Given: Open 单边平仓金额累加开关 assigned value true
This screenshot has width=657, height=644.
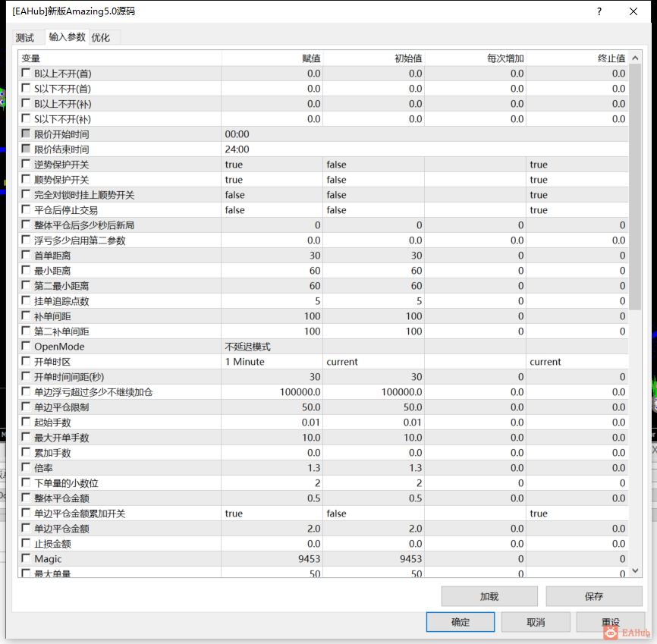Looking at the screenshot, I should tap(272, 514).
